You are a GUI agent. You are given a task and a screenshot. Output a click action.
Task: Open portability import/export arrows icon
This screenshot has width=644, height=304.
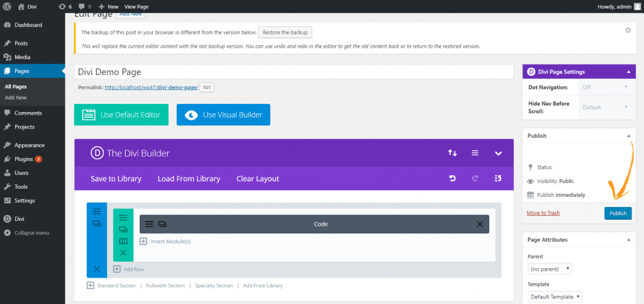click(452, 153)
